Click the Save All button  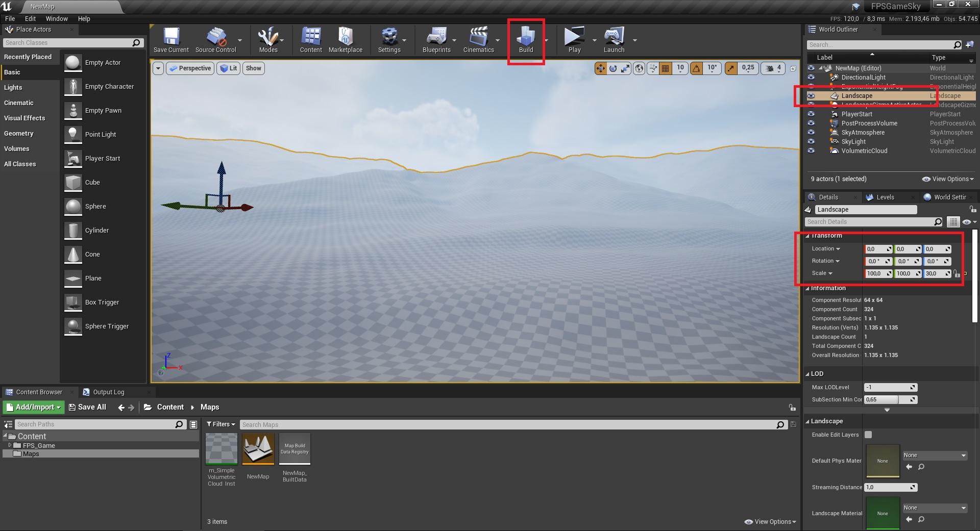click(87, 407)
